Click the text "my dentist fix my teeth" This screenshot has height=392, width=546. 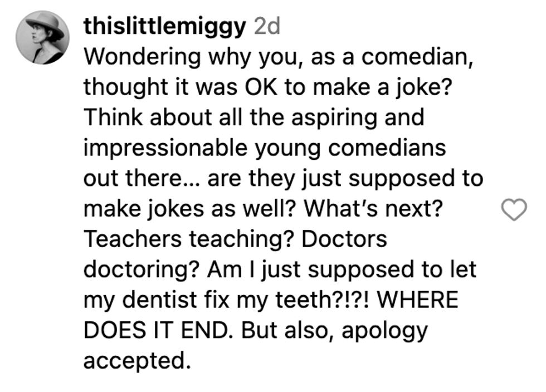pos(208,300)
